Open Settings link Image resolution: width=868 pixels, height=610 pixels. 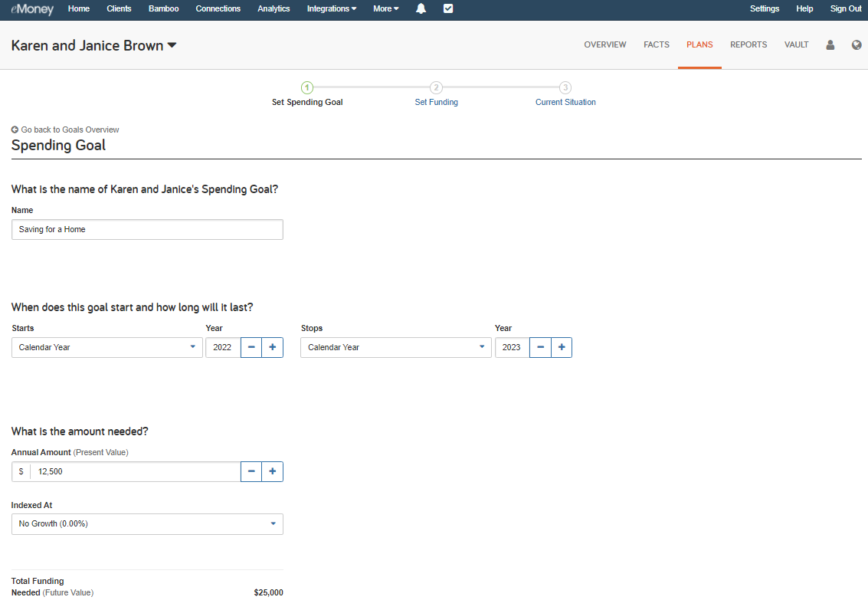765,8
